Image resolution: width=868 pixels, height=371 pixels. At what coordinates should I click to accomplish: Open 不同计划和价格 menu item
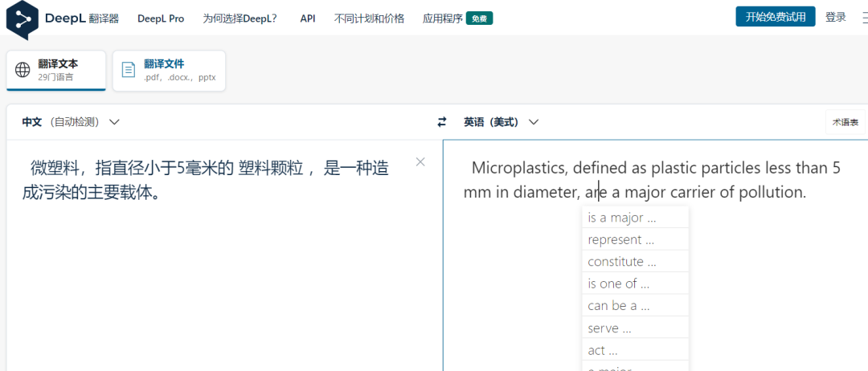(x=369, y=18)
